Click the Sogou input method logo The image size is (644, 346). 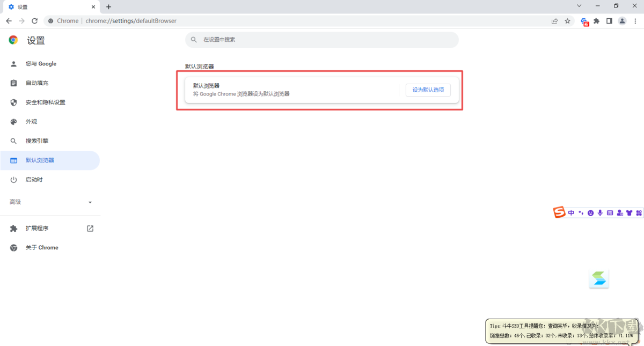coord(559,212)
